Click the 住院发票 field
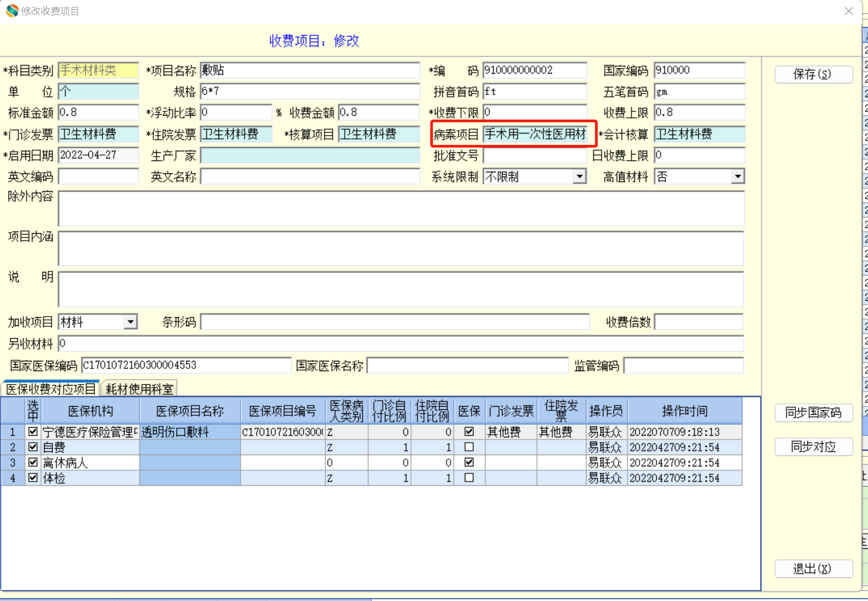The height and width of the screenshot is (601, 868). tap(236, 134)
